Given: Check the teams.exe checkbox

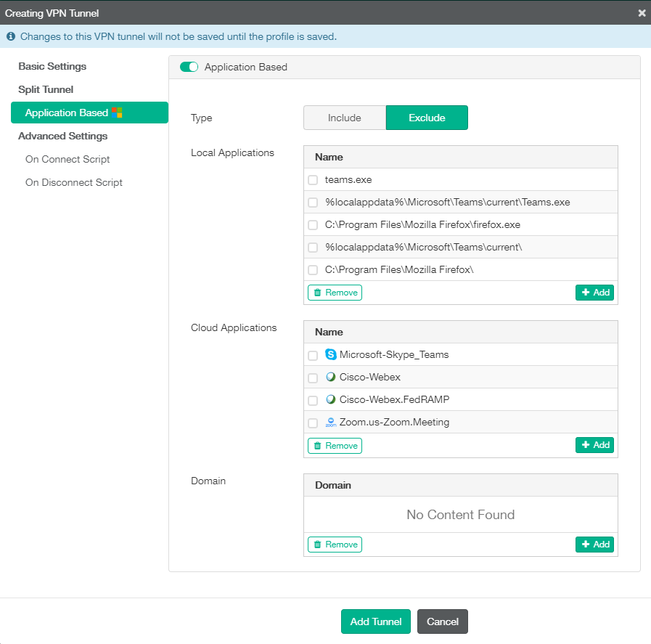Looking at the screenshot, I should tap(313, 179).
